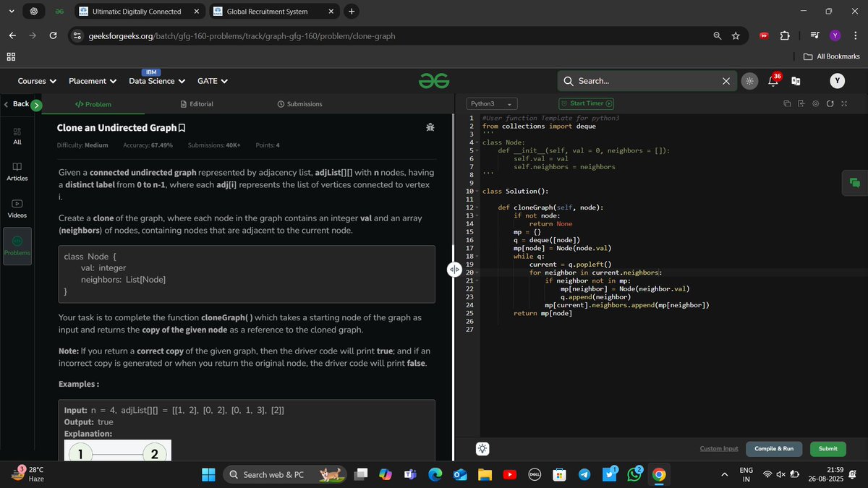Copy code using editor copy icon
The height and width of the screenshot is (488, 868).
pos(788,104)
